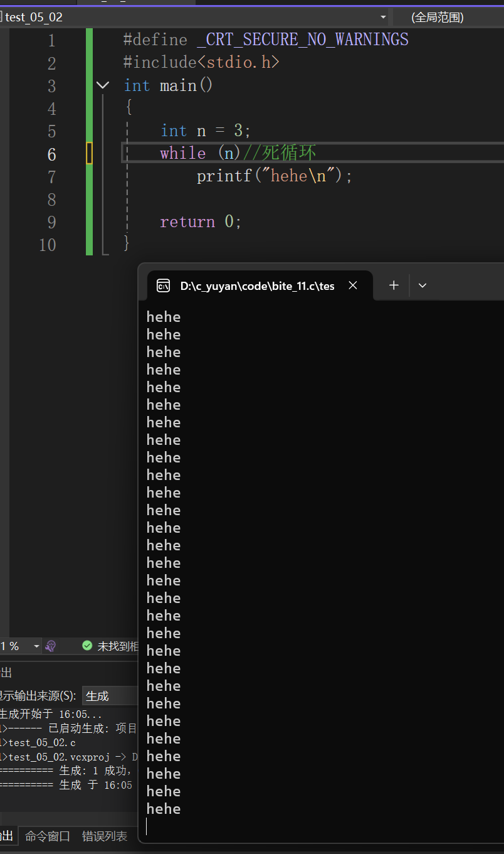Click the 'while' keyword on line 6
This screenshot has width=504, height=854.
pyautogui.click(x=183, y=153)
